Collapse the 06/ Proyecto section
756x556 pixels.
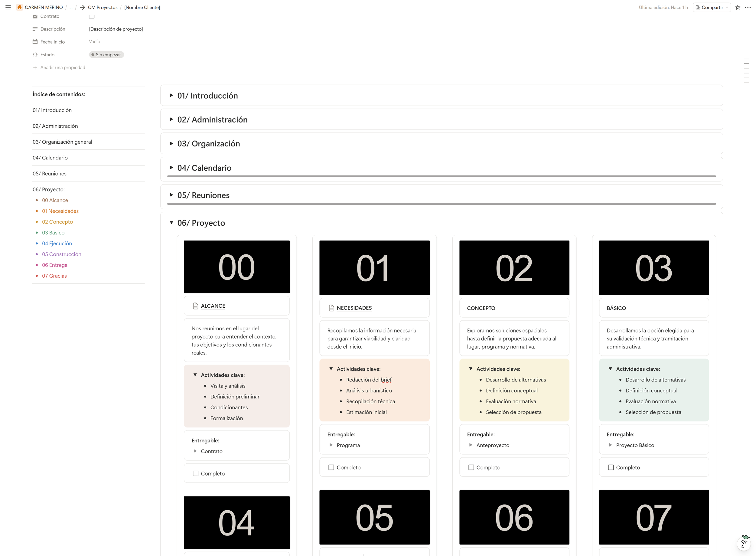click(x=171, y=222)
